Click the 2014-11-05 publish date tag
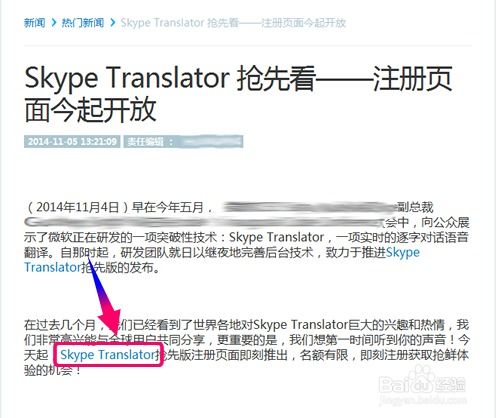The height and width of the screenshot is (418, 496). click(x=72, y=142)
